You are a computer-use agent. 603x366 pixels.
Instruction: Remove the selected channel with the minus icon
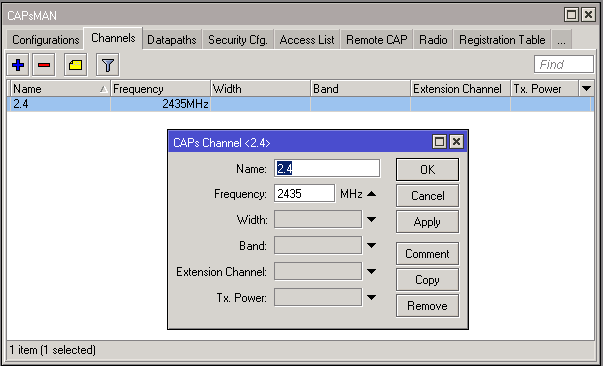tap(43, 65)
